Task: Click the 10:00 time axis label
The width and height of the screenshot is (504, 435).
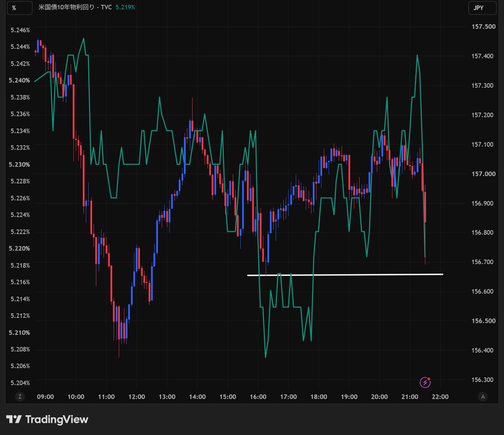Action: click(76, 397)
